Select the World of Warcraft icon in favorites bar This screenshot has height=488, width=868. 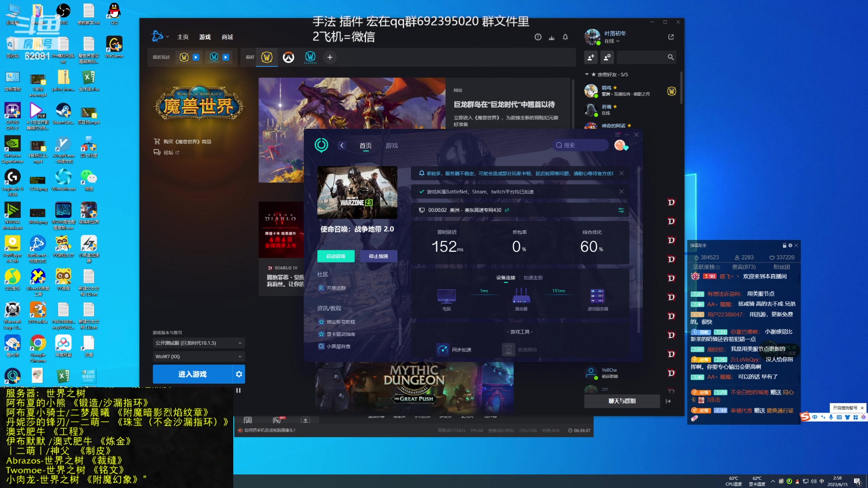coord(267,57)
